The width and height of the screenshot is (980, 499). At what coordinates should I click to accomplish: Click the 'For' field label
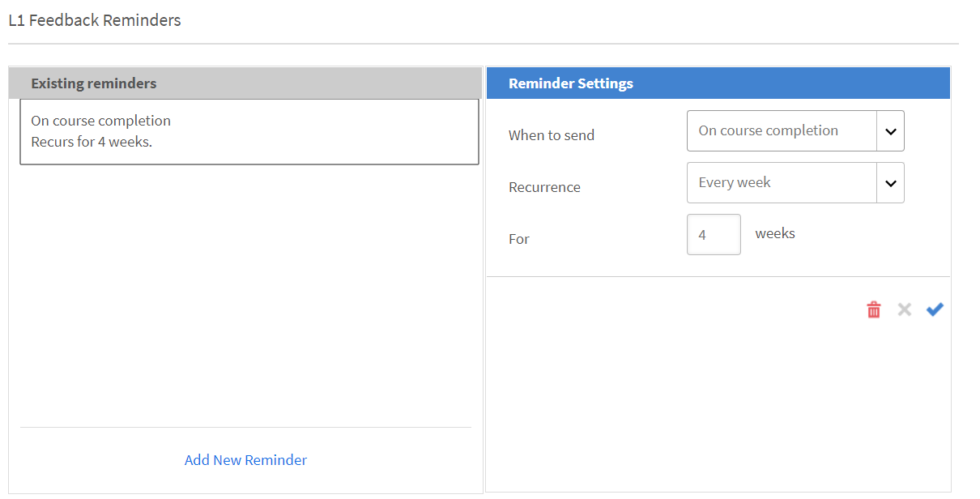coord(518,239)
